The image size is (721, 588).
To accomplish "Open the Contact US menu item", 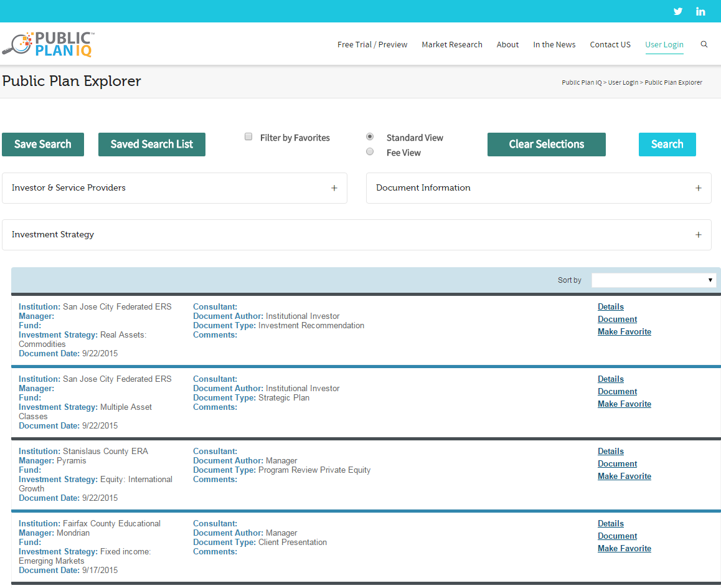I will (610, 45).
